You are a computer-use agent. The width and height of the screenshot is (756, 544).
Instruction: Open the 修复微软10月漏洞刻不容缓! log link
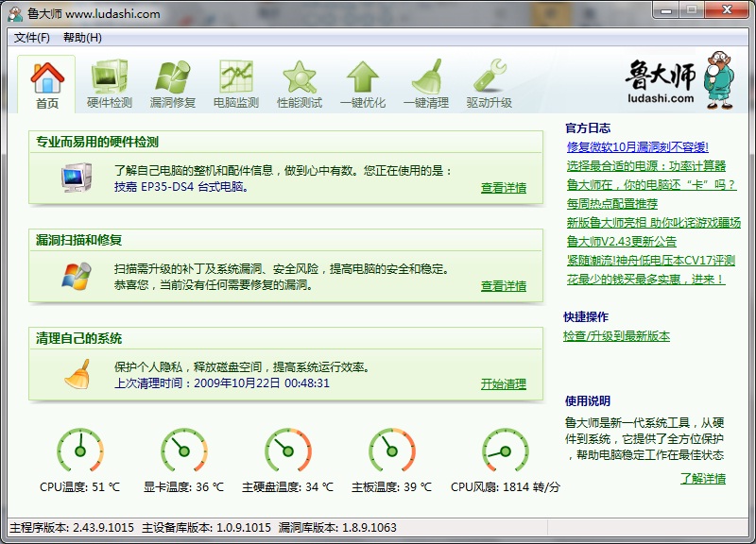pos(637,147)
